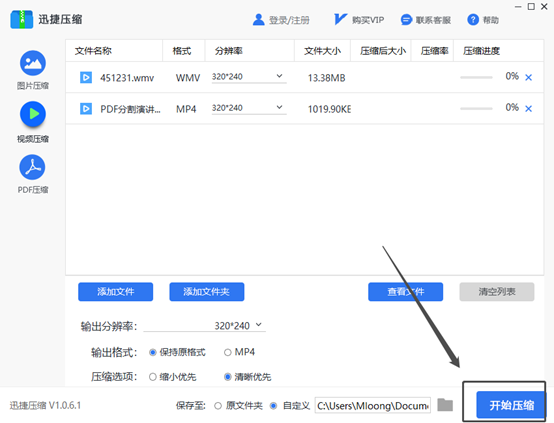
Task: Click the WMV format cell
Action: coord(188,78)
